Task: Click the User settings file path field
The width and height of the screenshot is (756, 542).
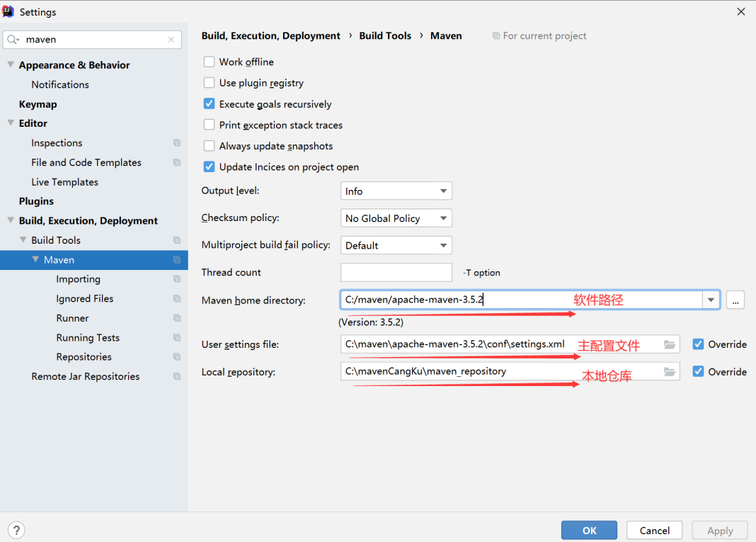Action: tap(510, 344)
